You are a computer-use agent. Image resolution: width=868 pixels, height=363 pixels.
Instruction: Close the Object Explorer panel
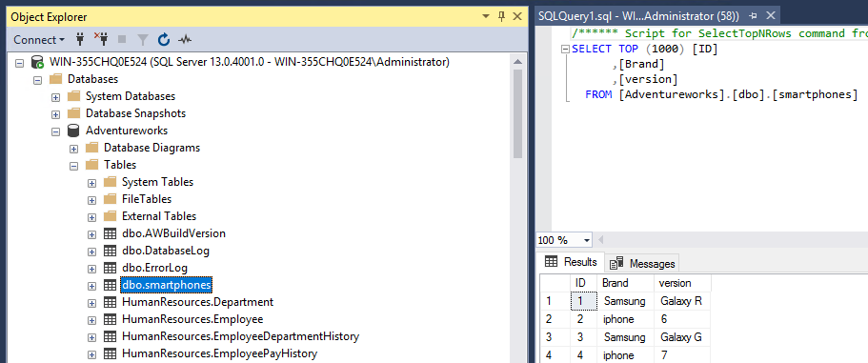517,17
